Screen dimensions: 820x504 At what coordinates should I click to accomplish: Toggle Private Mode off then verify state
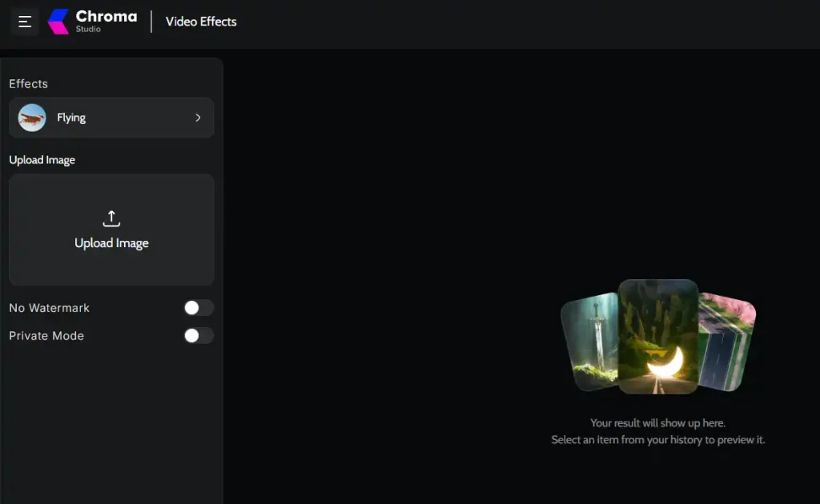(x=198, y=336)
